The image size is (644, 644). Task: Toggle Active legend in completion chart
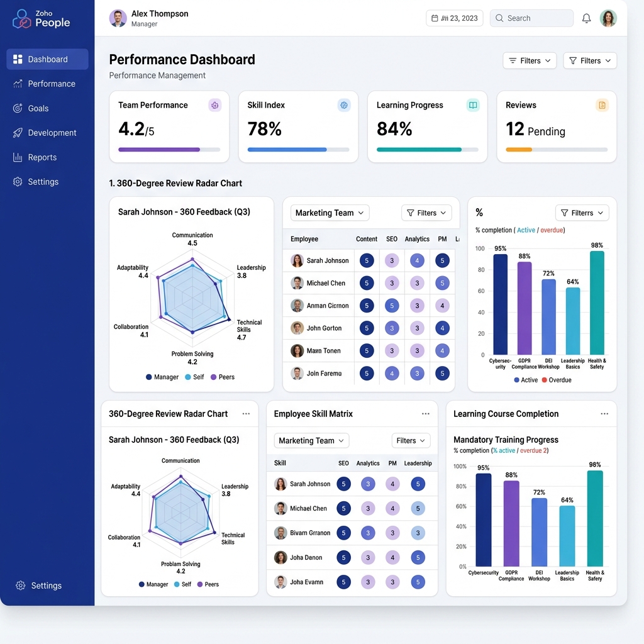point(526,380)
